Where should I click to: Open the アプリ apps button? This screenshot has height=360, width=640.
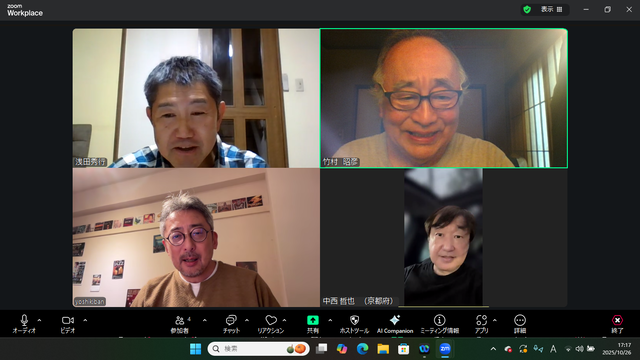coord(482,324)
